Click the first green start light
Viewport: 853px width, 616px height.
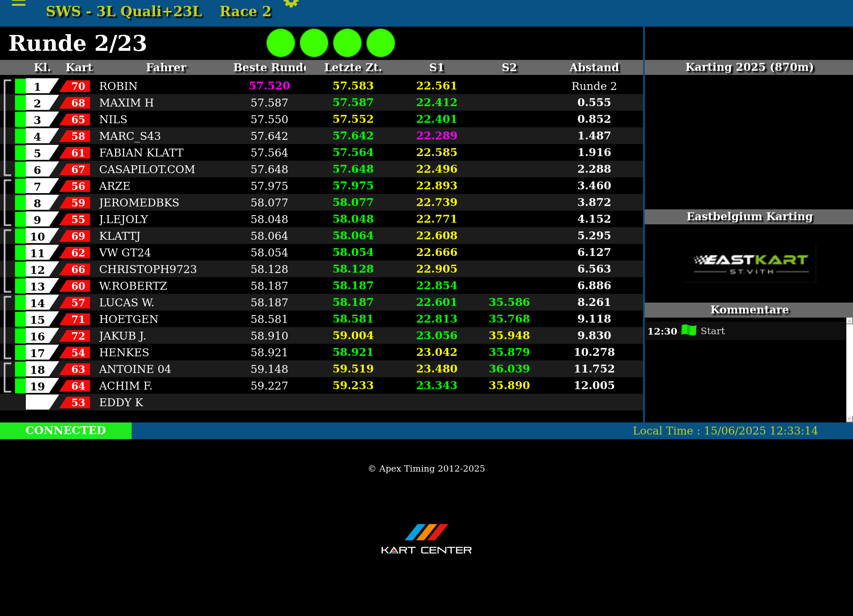[x=280, y=43]
